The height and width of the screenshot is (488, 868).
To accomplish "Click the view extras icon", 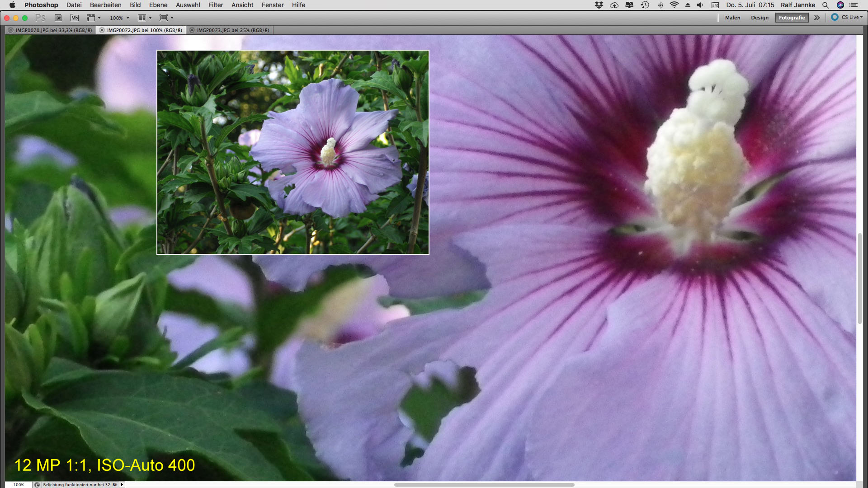I will [x=91, y=18].
